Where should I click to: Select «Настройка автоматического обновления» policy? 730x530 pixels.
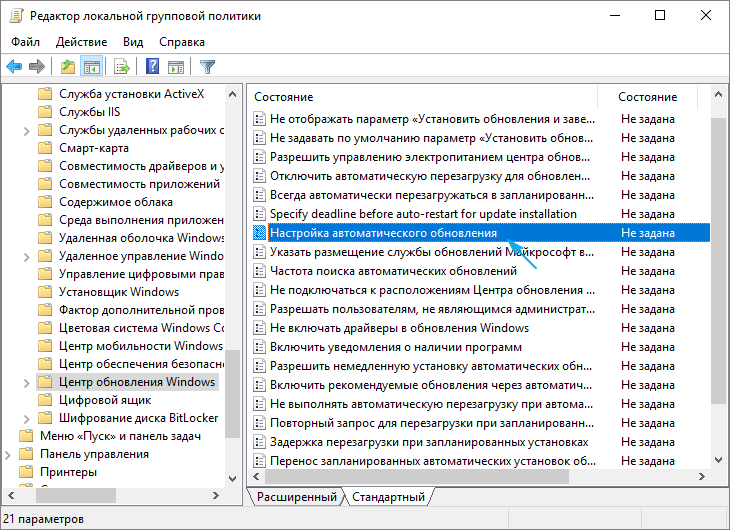point(383,233)
